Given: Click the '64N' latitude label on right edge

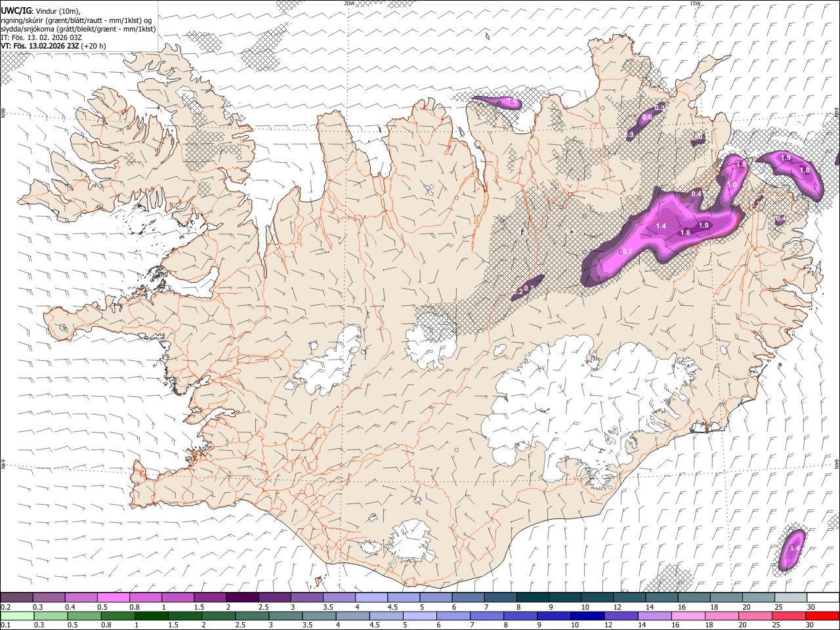Looking at the screenshot, I should point(837,463).
